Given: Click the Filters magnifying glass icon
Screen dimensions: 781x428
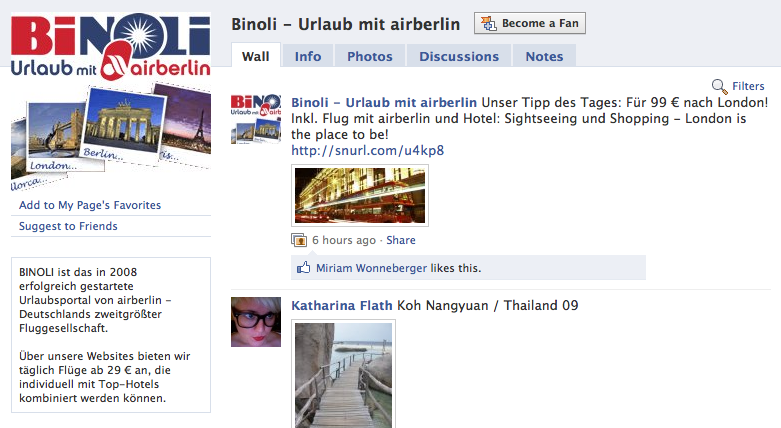Looking at the screenshot, I should tap(719, 86).
